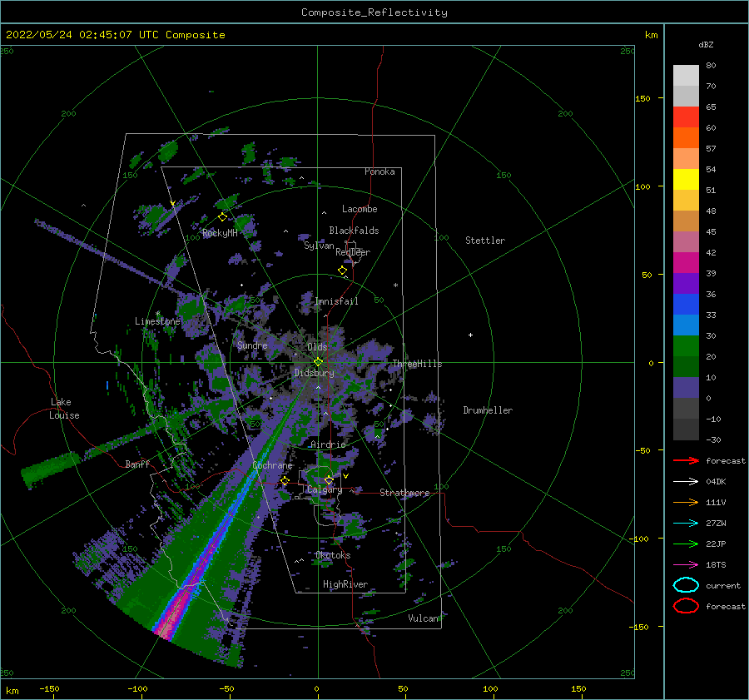Click the Sundre label

[x=252, y=345]
